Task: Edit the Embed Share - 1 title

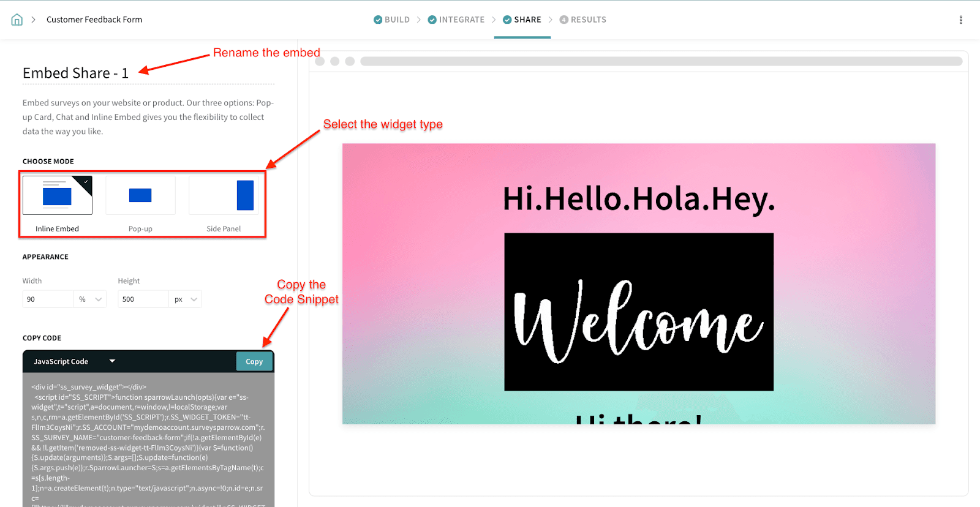Action: tap(76, 73)
